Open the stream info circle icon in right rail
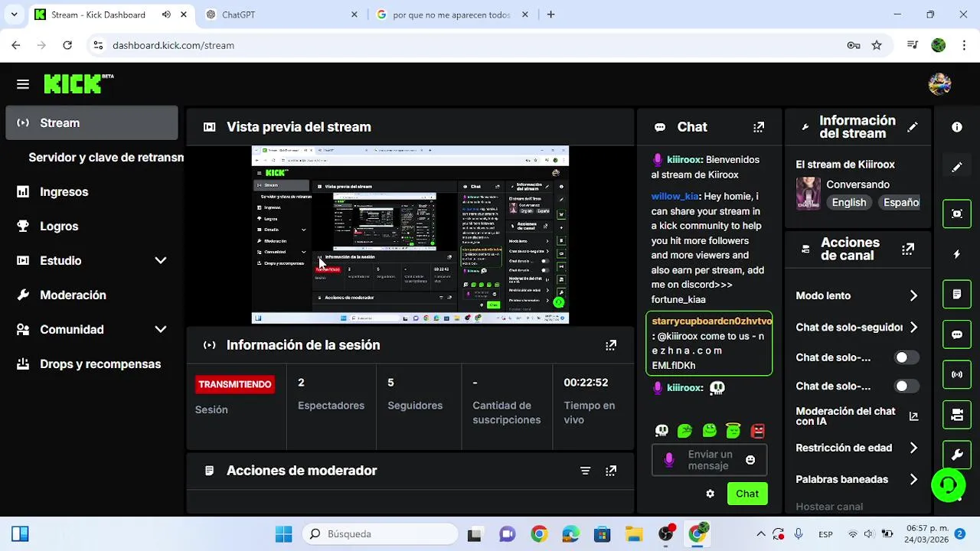Viewport: 980px width, 551px height. (957, 127)
